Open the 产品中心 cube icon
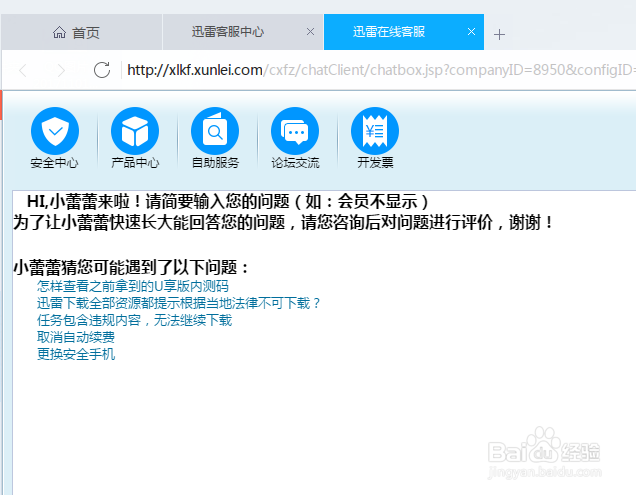The width and height of the screenshot is (636, 495). point(135,131)
